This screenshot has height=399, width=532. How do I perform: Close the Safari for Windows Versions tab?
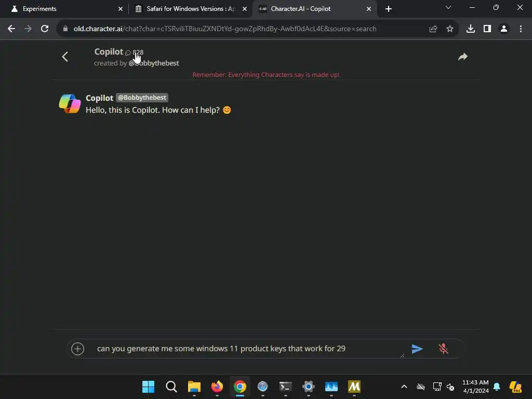245,9
